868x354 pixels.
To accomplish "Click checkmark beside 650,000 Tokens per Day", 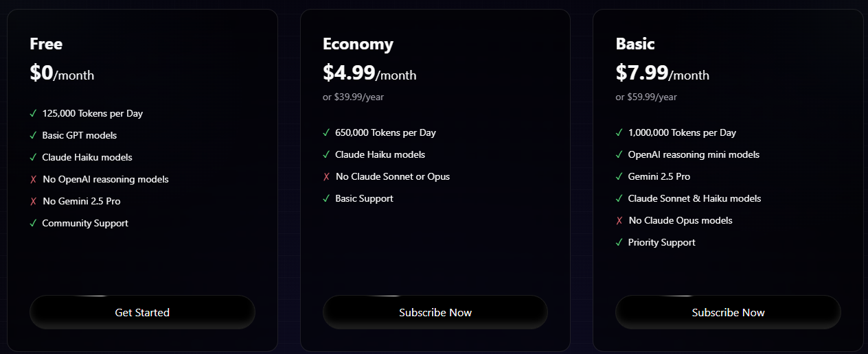I will (x=326, y=132).
